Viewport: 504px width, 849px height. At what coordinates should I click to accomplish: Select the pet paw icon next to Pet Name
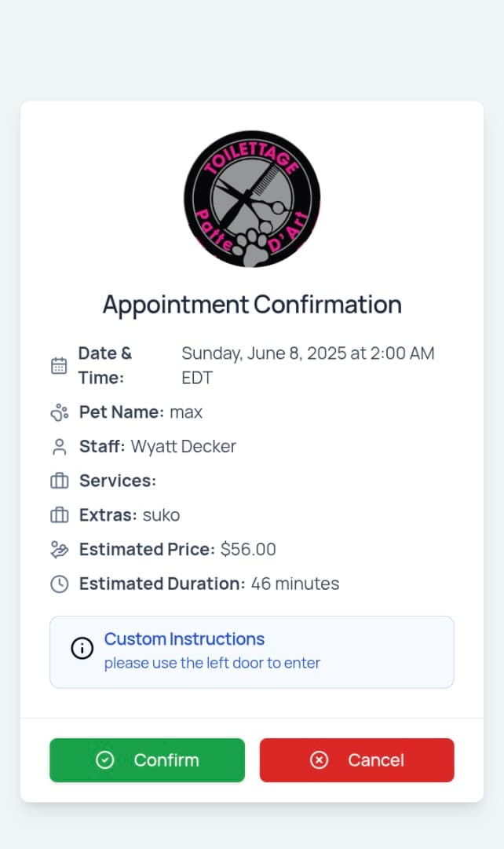(x=59, y=412)
